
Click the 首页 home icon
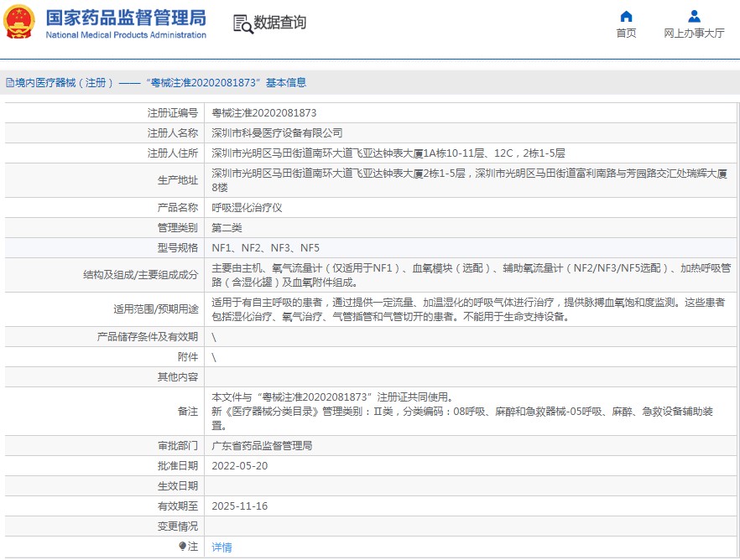(x=626, y=16)
